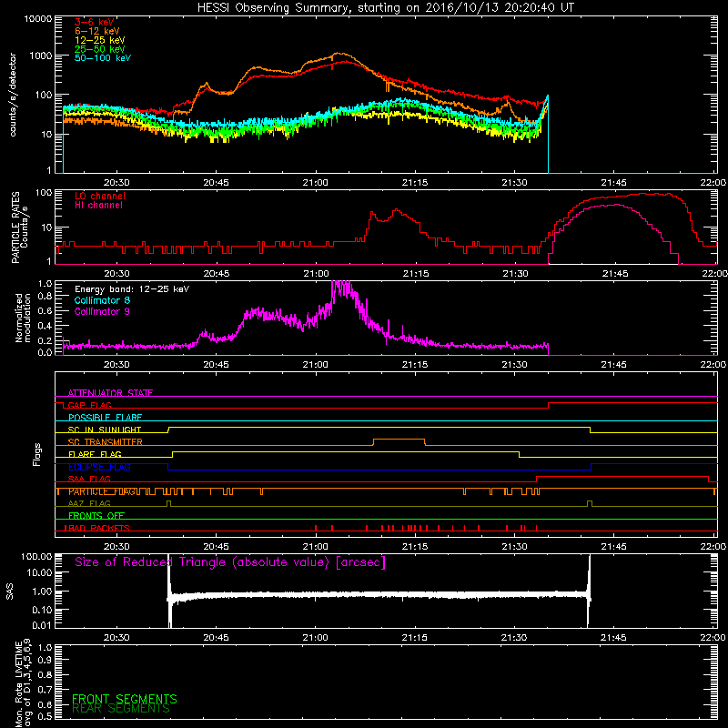Click the SC IN SUNLIGHT flag label
Image resolution: width=728 pixels, height=728 pixels.
[105, 430]
